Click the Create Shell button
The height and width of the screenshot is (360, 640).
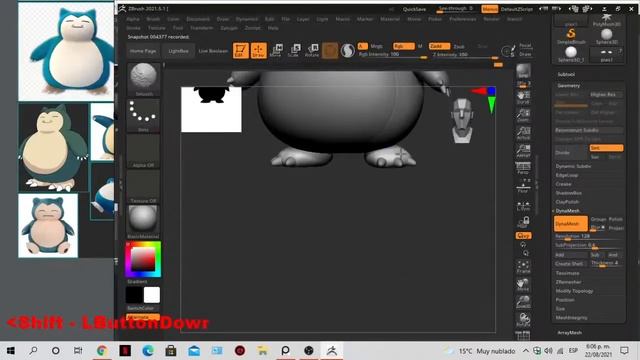click(x=569, y=264)
